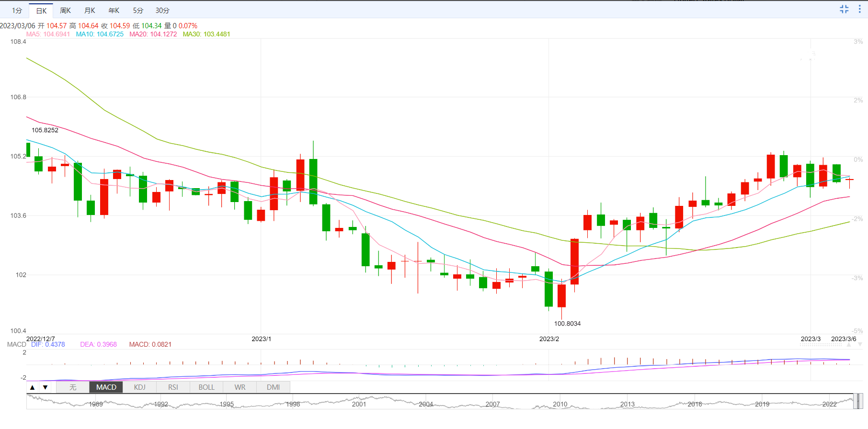This screenshot has height=429, width=868.
Task: Click the 2023/2 date axis label
Action: point(549,339)
